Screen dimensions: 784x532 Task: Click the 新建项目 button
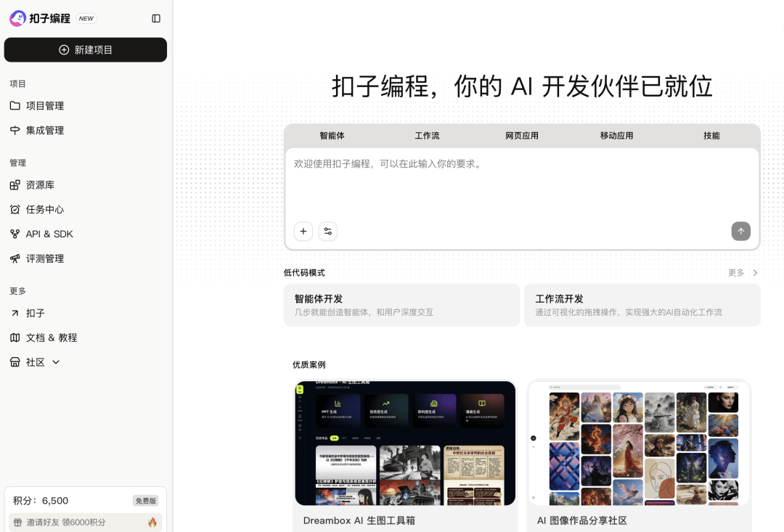click(85, 49)
